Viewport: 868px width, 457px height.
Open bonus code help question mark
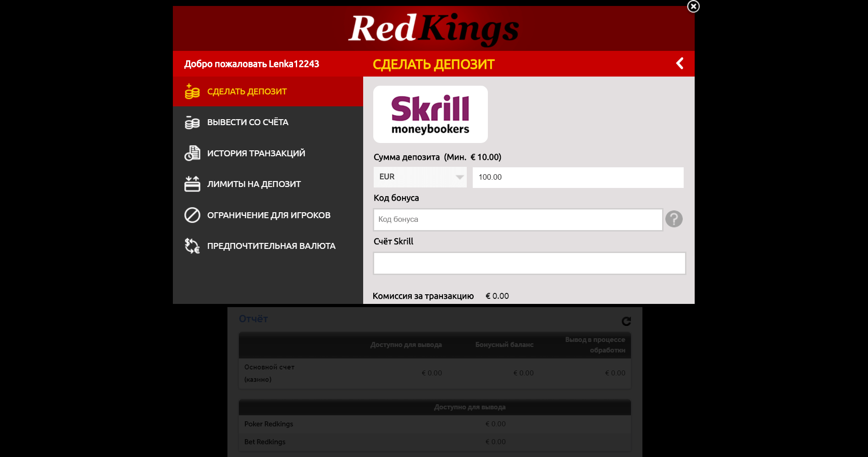pyautogui.click(x=674, y=219)
